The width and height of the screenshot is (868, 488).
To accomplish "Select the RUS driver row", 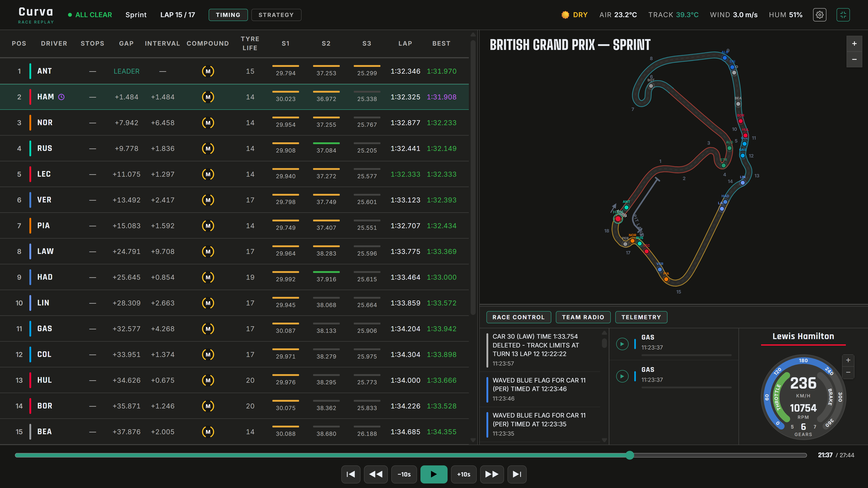I will click(234, 148).
